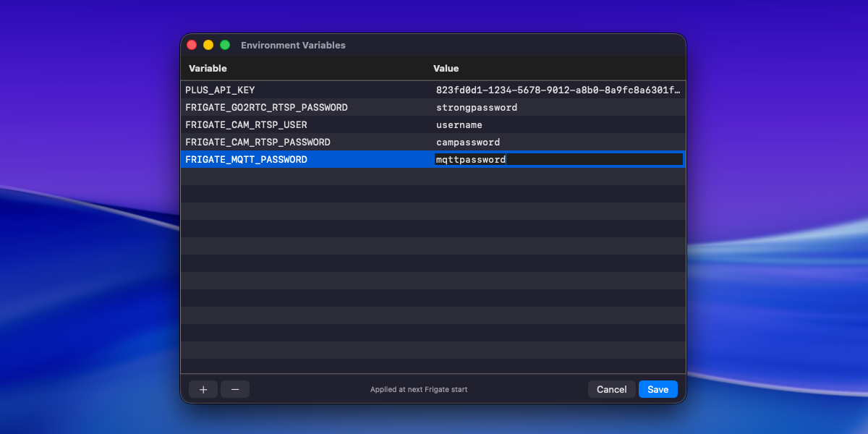
Task: Cancel the environment variables dialog
Action: pyautogui.click(x=612, y=389)
